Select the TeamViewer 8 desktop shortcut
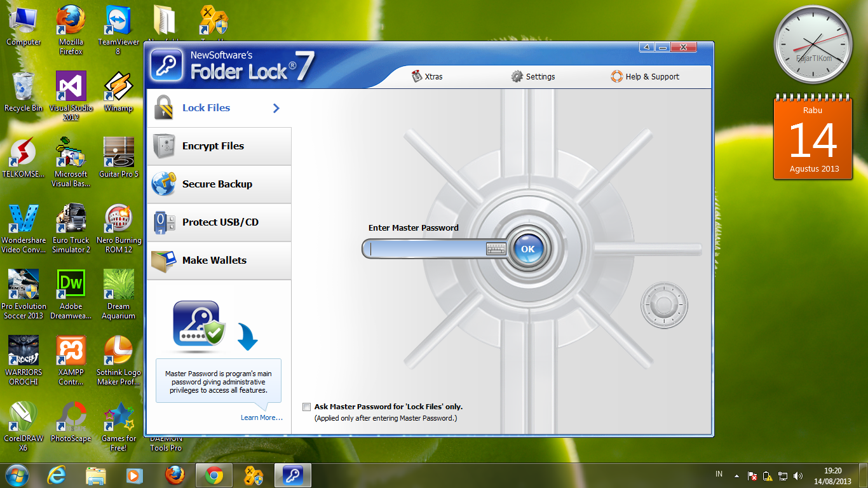 [118, 30]
